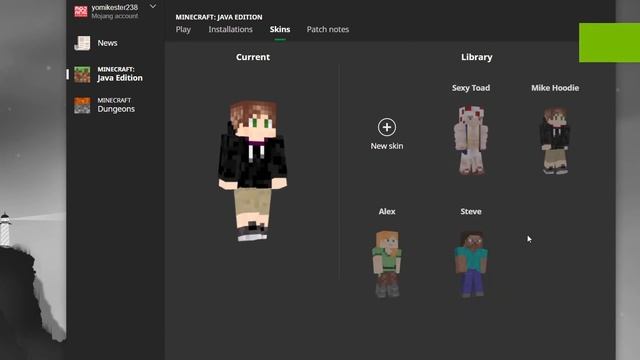Click the current skin character preview
The width and height of the screenshot is (640, 360).
point(252,171)
